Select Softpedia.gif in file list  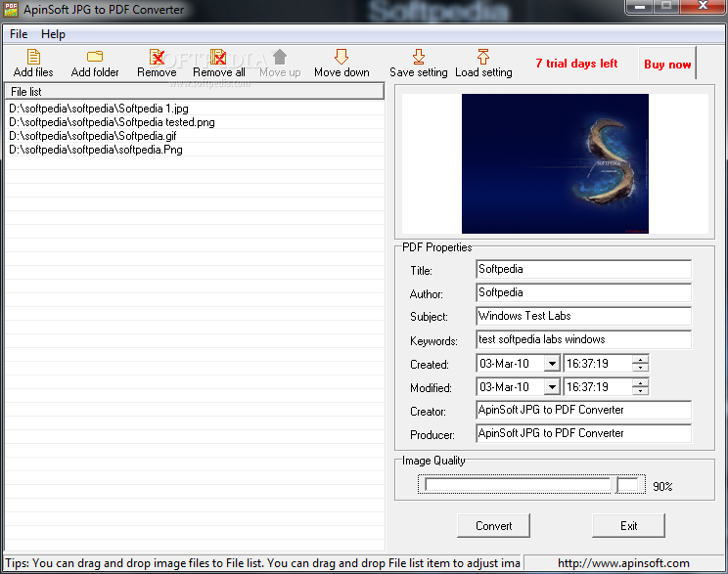195,136
